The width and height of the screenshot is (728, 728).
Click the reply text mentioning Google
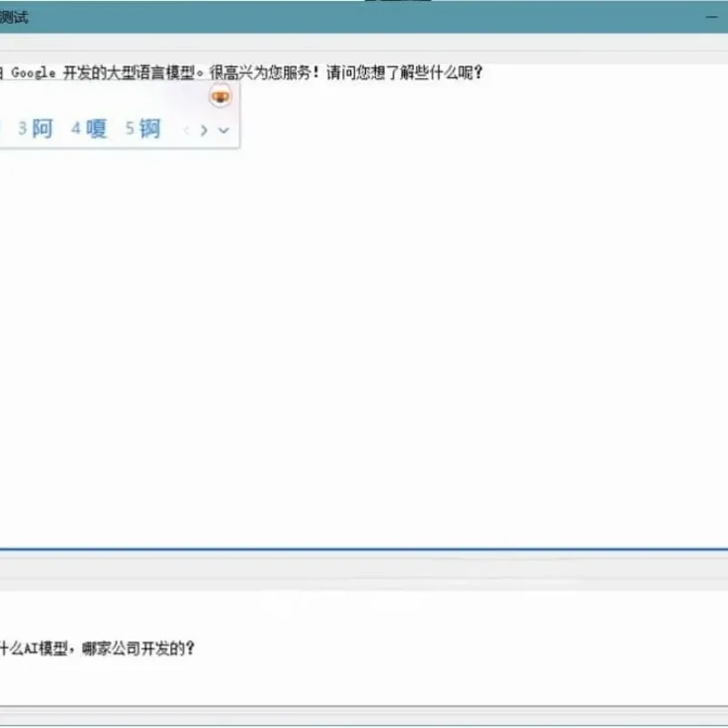click(241, 73)
